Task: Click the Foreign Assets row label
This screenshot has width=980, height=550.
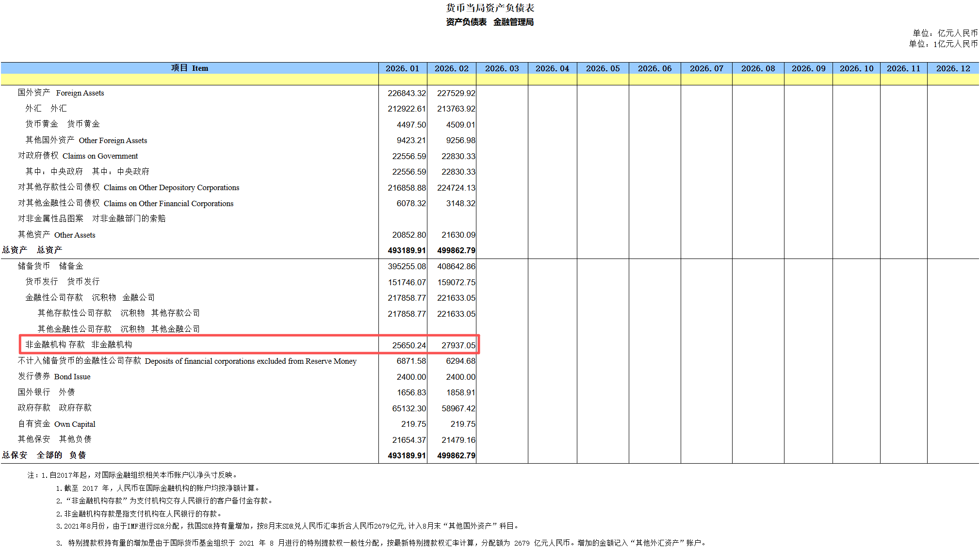Action: [61, 93]
